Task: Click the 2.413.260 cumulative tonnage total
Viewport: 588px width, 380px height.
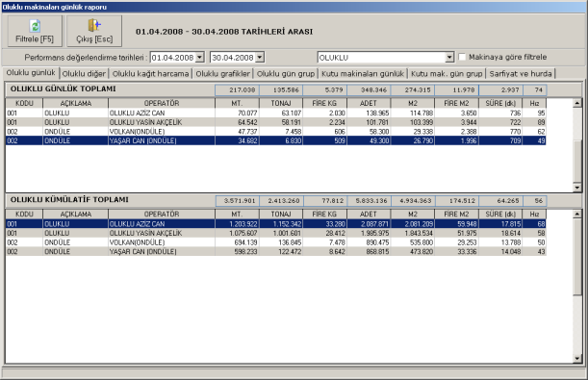Action: coord(281,201)
